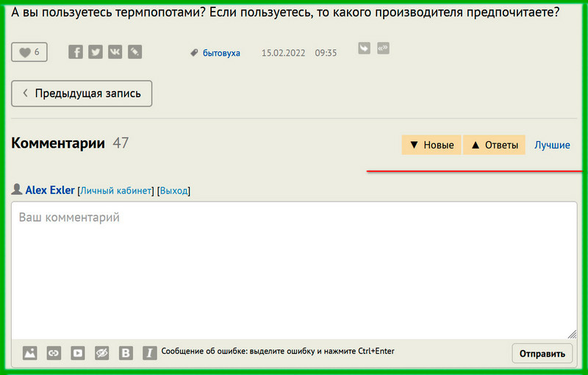Click the Выход logout link

(173, 191)
